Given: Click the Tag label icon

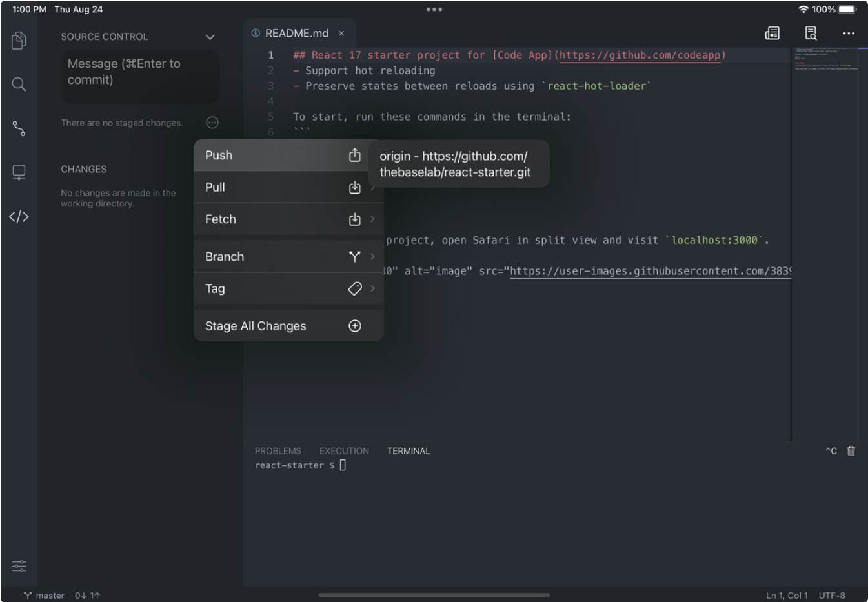Looking at the screenshot, I should click(354, 288).
